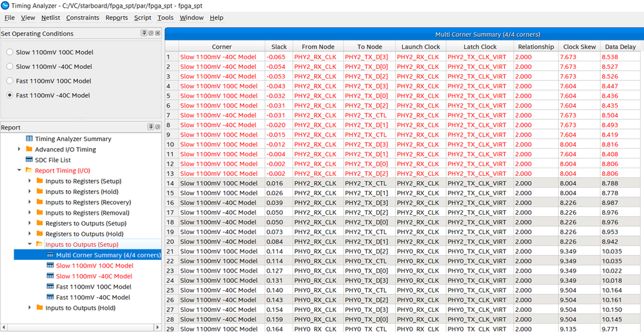
Task: Click the Fast 1100mV -40C Model report icon
Action: point(50,297)
